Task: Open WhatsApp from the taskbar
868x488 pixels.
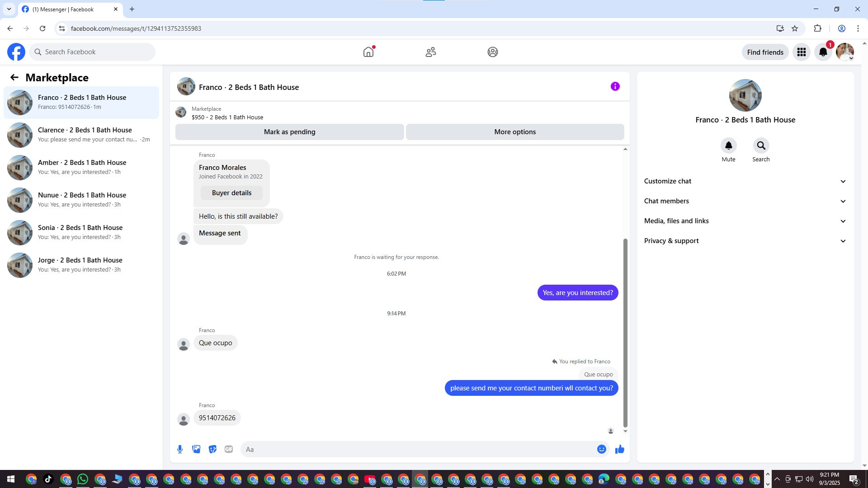Action: pos(83,479)
